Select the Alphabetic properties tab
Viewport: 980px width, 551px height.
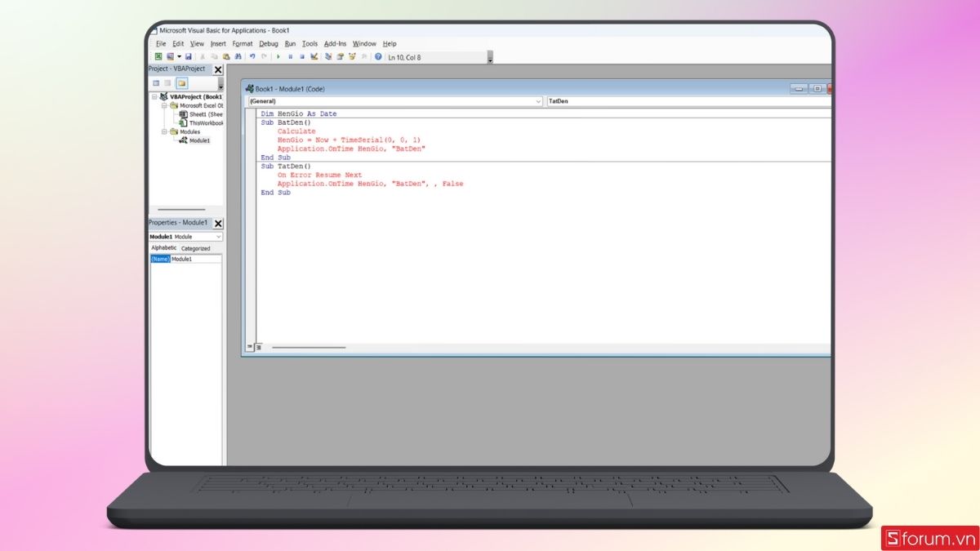pos(163,248)
